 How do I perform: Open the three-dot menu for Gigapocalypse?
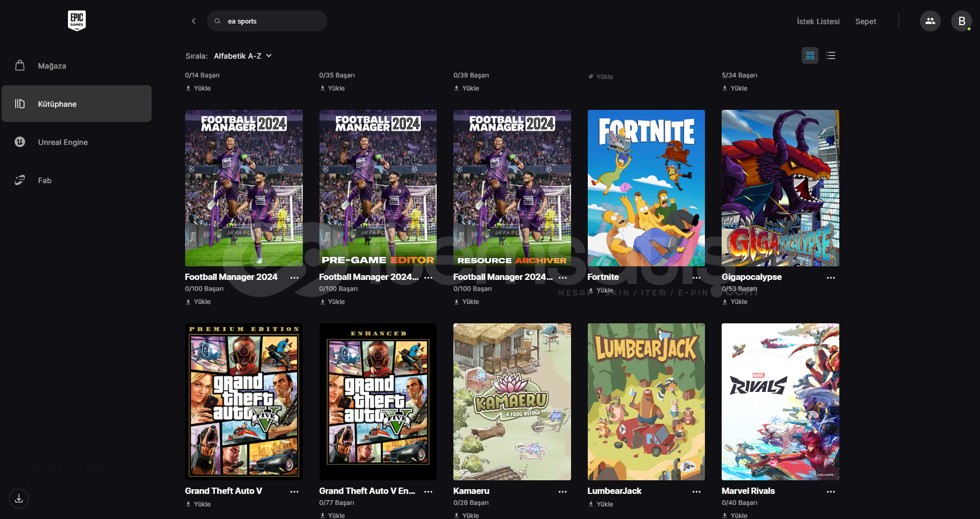(831, 278)
